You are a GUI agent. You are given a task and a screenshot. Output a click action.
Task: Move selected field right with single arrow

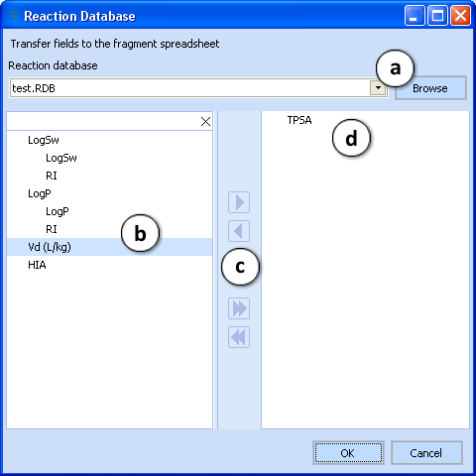(x=239, y=202)
